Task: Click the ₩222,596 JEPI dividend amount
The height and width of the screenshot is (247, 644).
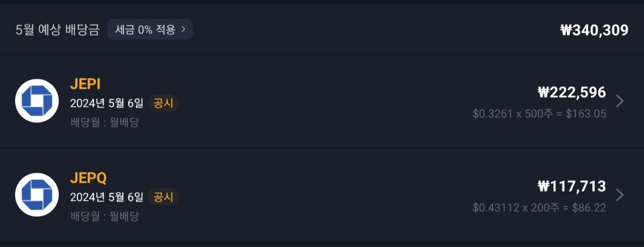Action: click(x=572, y=93)
